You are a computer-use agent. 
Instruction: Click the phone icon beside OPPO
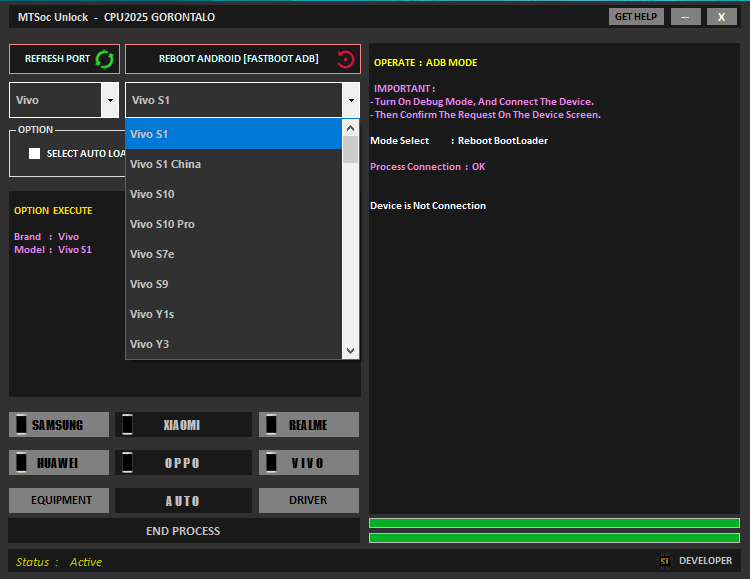pos(127,462)
